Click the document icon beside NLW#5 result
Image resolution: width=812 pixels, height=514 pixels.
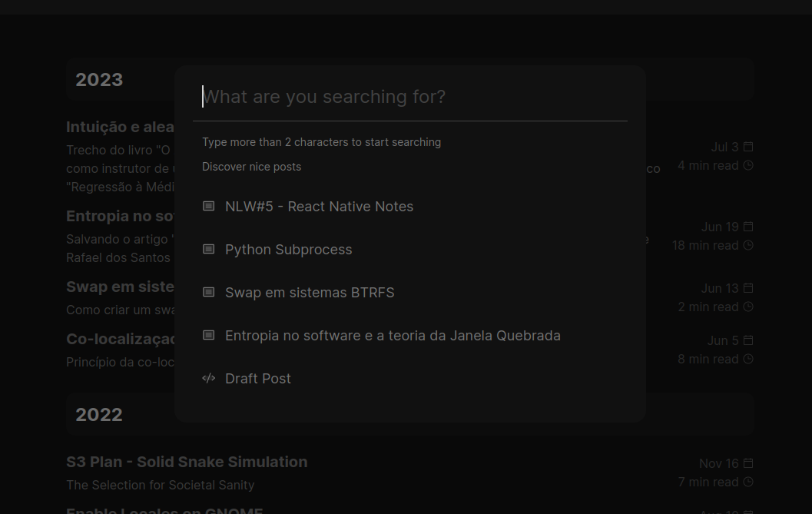tap(208, 207)
